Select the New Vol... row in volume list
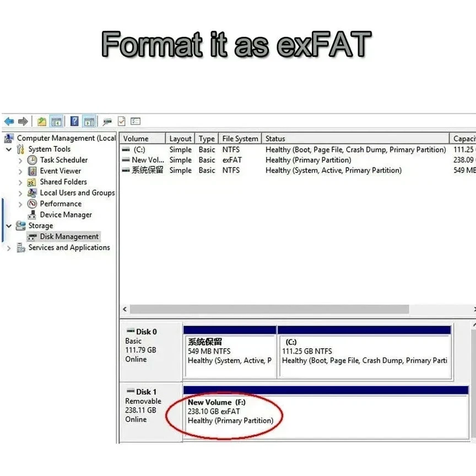The image size is (476, 476). pos(298,160)
